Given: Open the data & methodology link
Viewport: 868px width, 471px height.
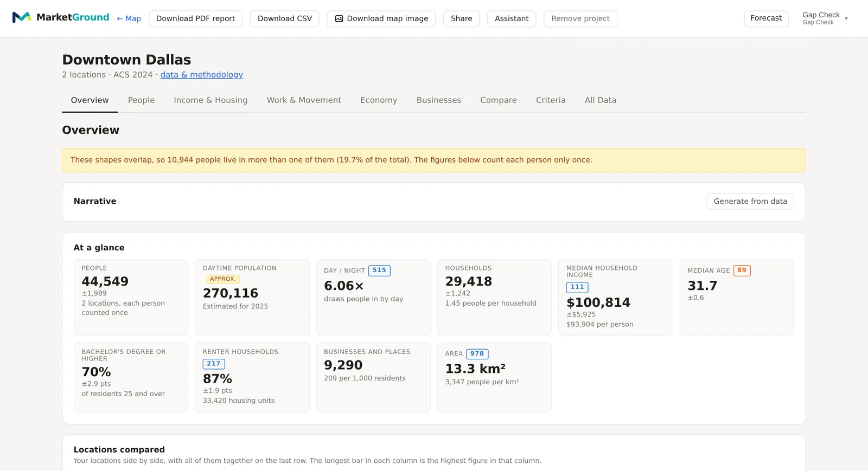Looking at the screenshot, I should click(x=202, y=75).
